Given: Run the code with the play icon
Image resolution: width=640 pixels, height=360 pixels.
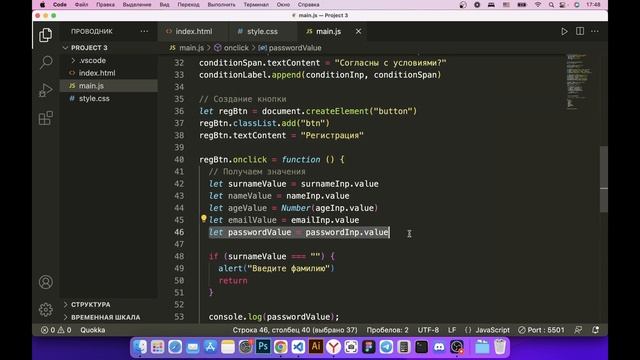Looking at the screenshot, I should click(x=564, y=31).
